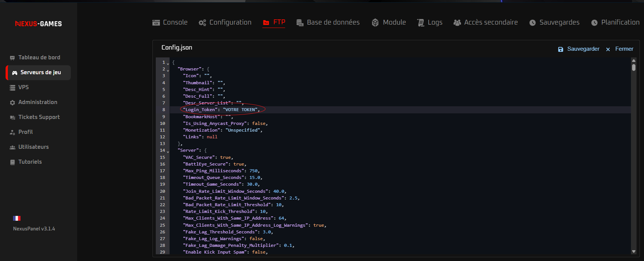Click the "Is_Using_Anycast_Proxy" false value
The width and height of the screenshot is (644, 261).
pyautogui.click(x=259, y=123)
